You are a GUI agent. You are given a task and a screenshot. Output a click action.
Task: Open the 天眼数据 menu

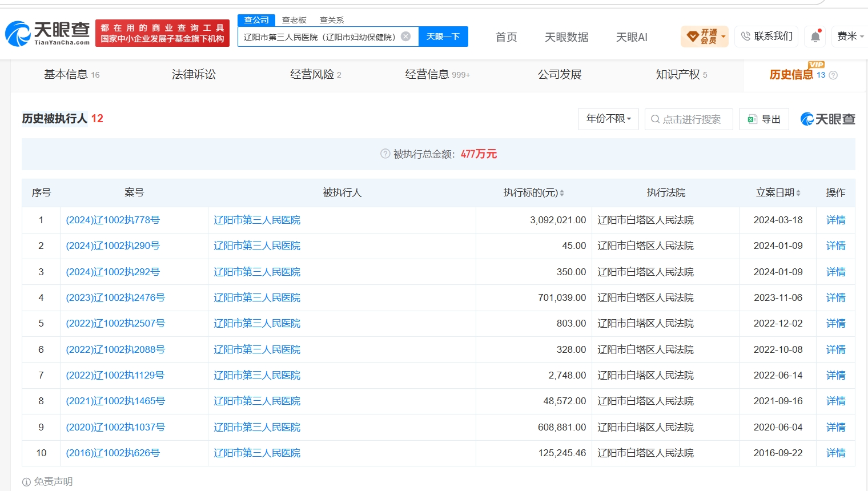pyautogui.click(x=566, y=37)
